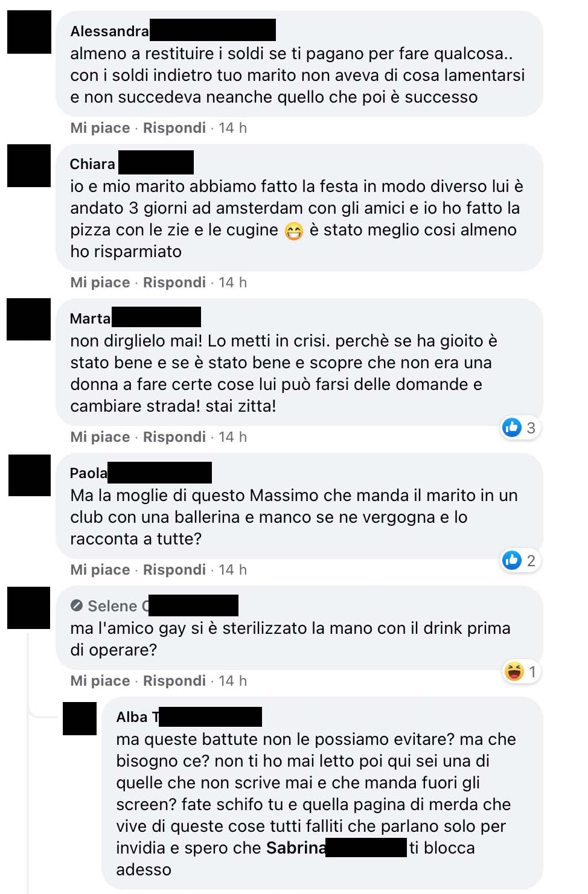Open the thumbs-up reaction on Marta's comment
The image size is (588, 894).
[519, 428]
